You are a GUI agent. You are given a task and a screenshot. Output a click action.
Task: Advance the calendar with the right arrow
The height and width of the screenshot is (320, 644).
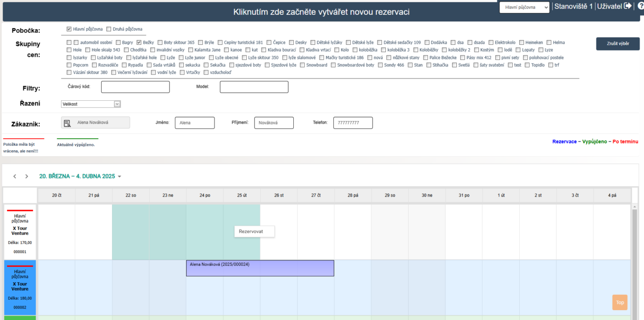tap(27, 177)
